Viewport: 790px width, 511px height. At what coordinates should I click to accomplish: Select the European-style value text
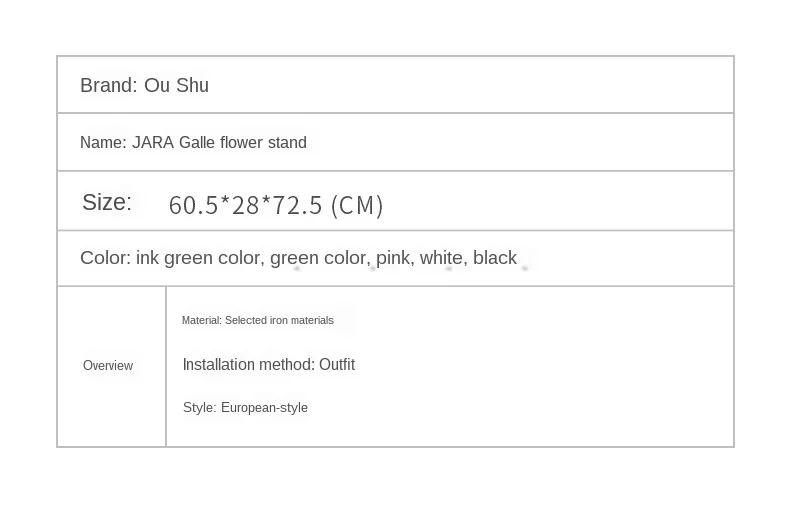[x=264, y=408]
